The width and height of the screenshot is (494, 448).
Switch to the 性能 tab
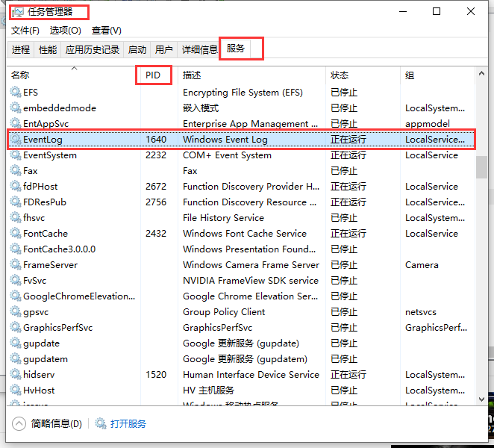click(x=48, y=49)
